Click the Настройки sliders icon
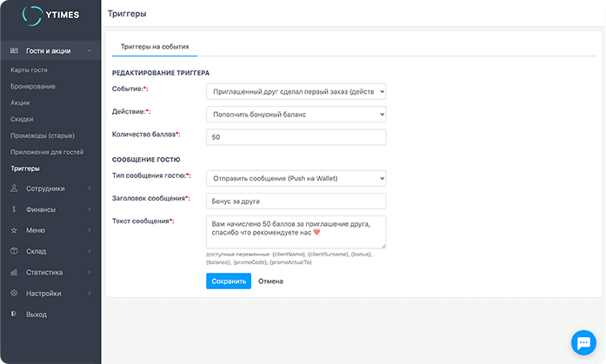This screenshot has height=364, width=606. point(14,293)
